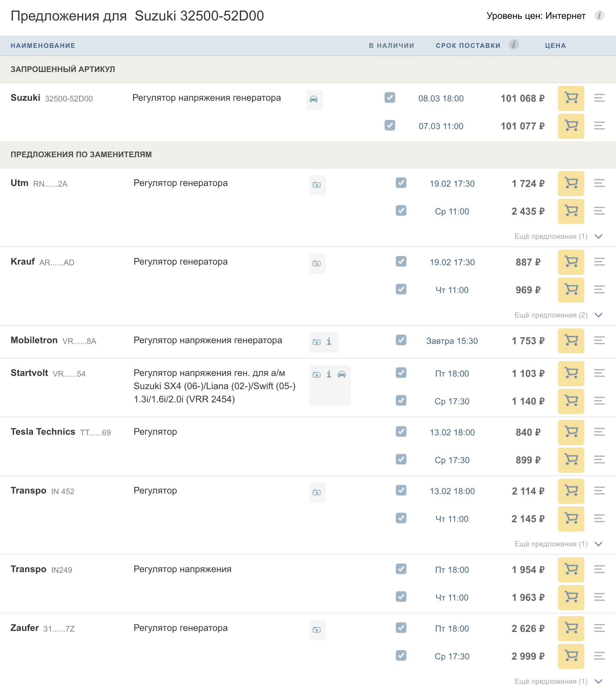This screenshot has height=697, width=616.
Task: Click Уровень цен: Интернет label
Action: tap(535, 16)
